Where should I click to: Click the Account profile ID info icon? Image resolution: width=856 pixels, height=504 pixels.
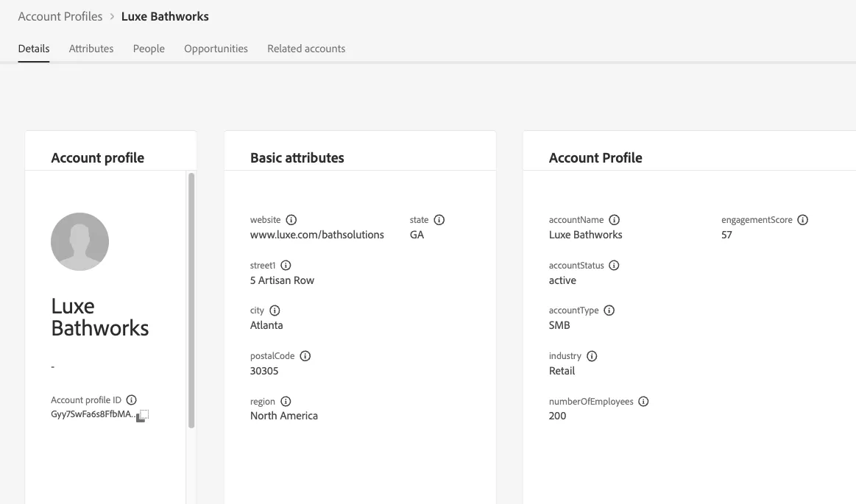[132, 400]
